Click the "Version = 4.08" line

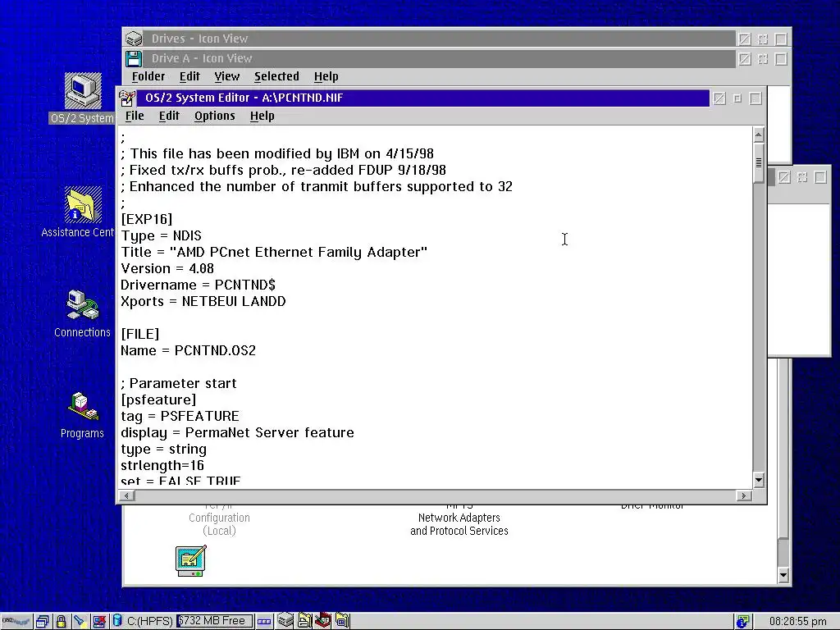167,269
